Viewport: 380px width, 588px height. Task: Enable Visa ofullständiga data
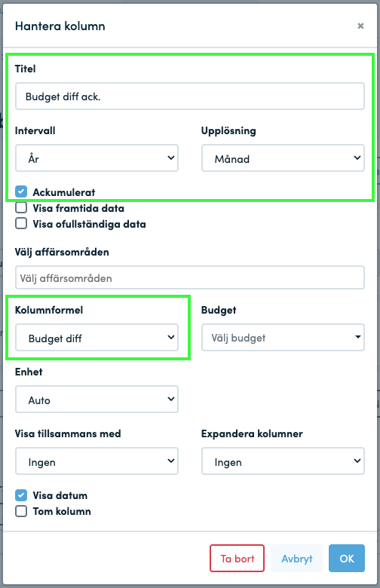click(21, 223)
